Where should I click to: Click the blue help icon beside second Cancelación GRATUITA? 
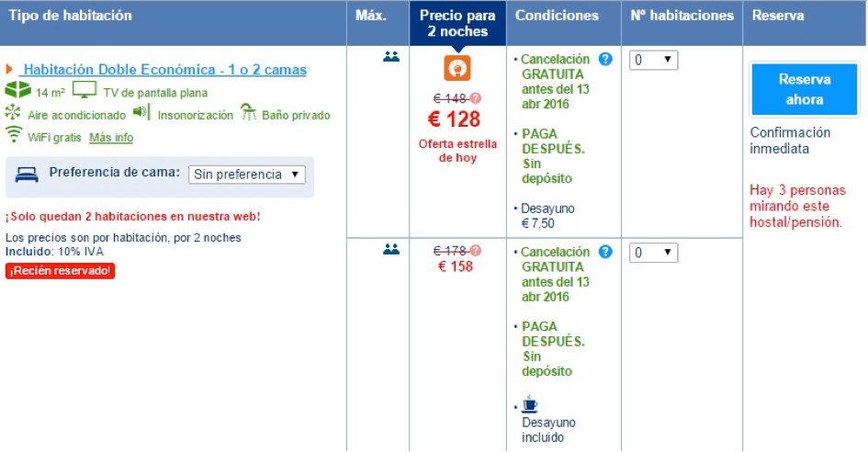pyautogui.click(x=605, y=252)
